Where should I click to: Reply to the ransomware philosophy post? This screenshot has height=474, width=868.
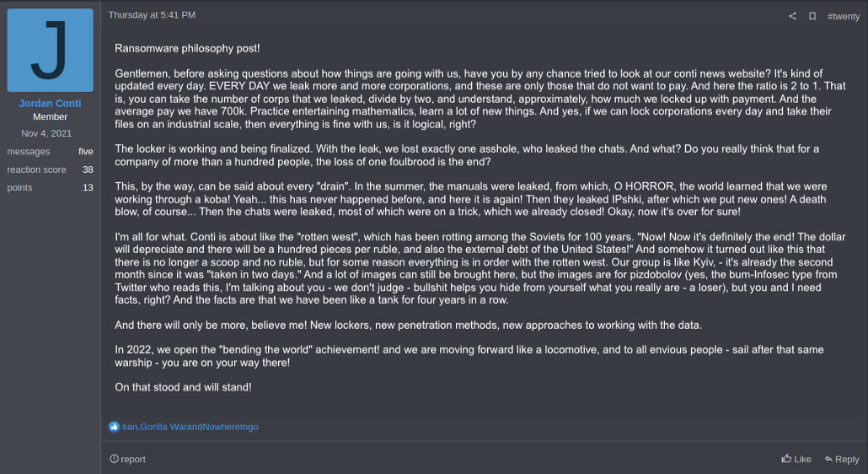(x=841, y=459)
